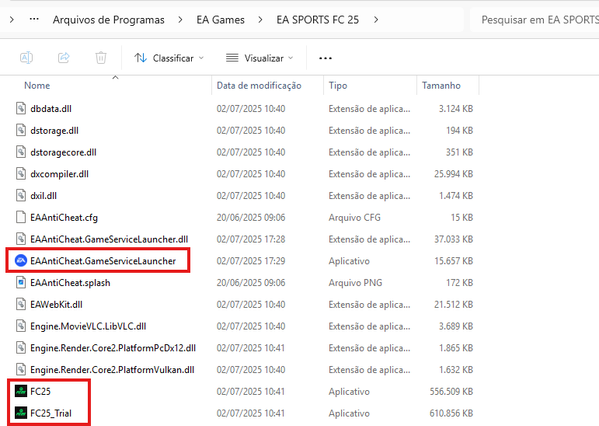The width and height of the screenshot is (599, 426).
Task: Click the FC25_Trial file name
Action: click(51, 413)
